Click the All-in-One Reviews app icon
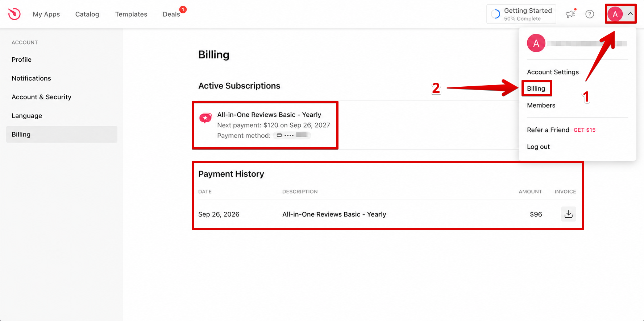This screenshot has height=321, width=644. pos(205,118)
